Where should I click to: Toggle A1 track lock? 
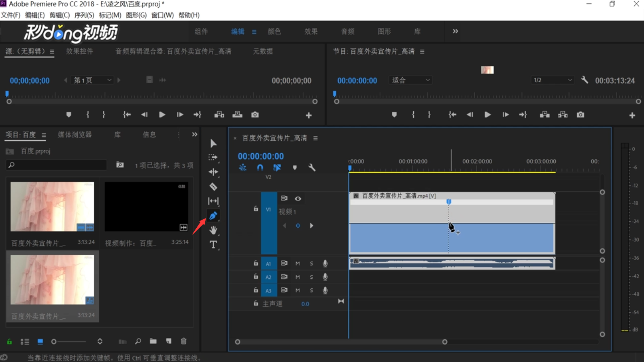[x=256, y=263]
